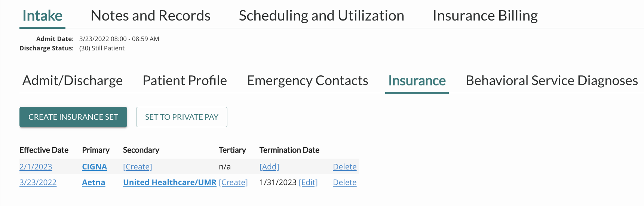Open the 3/23/2022 effective date link

pyautogui.click(x=38, y=182)
